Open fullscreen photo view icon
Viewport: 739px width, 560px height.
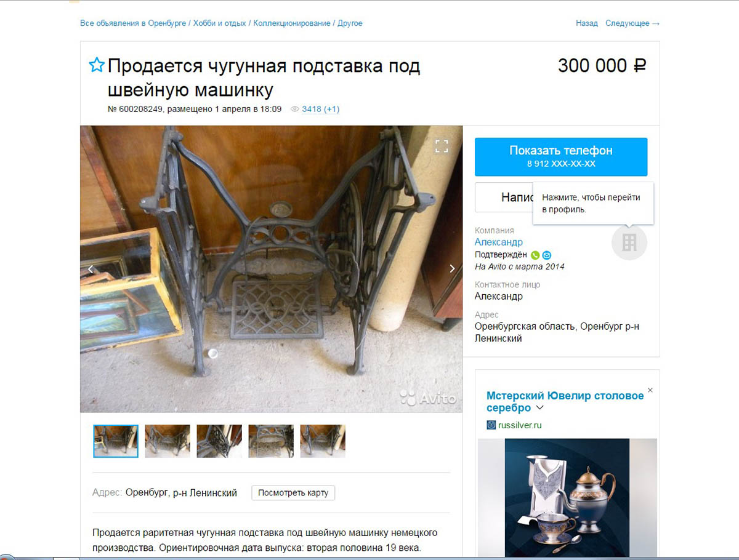point(442,146)
